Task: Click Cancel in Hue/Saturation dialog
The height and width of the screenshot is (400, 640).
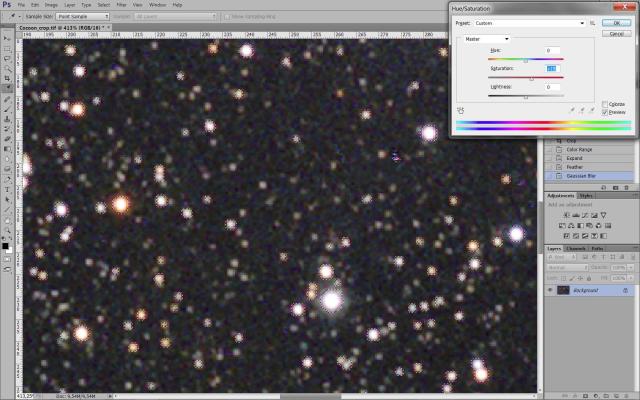Action: click(x=614, y=32)
